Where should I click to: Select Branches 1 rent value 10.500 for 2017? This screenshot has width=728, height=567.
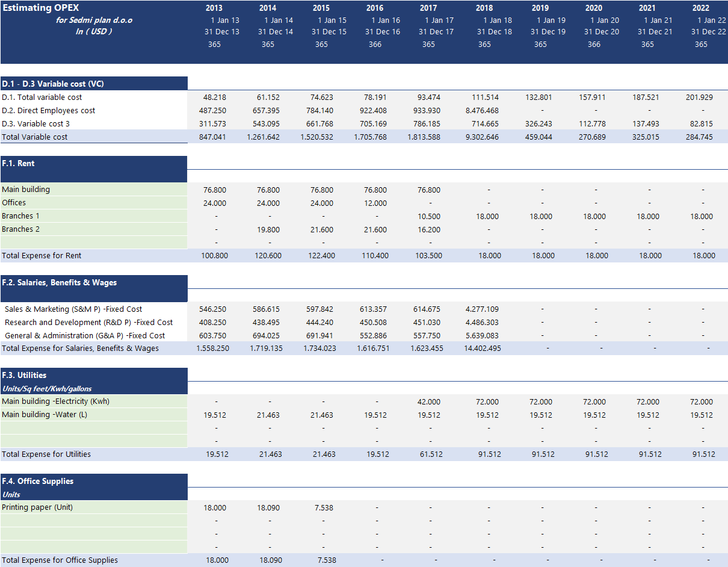click(x=428, y=217)
